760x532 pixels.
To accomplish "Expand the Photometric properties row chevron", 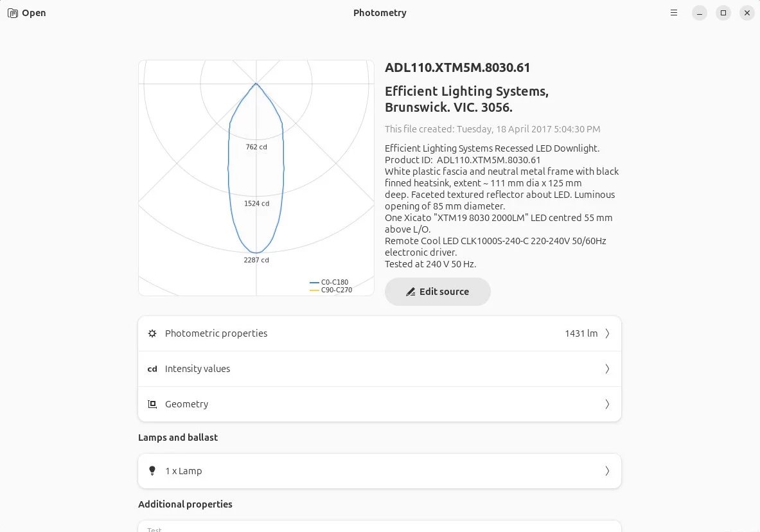I will click(607, 333).
